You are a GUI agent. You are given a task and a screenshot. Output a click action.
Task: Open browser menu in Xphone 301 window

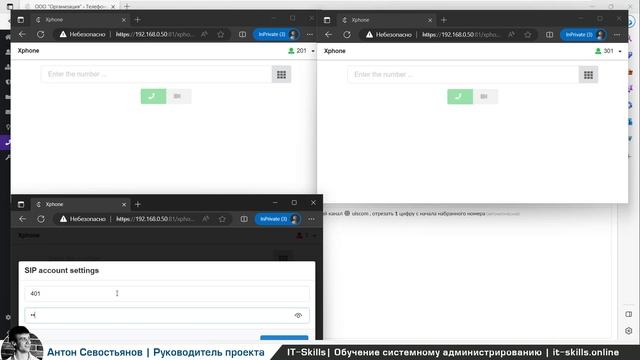click(x=617, y=35)
